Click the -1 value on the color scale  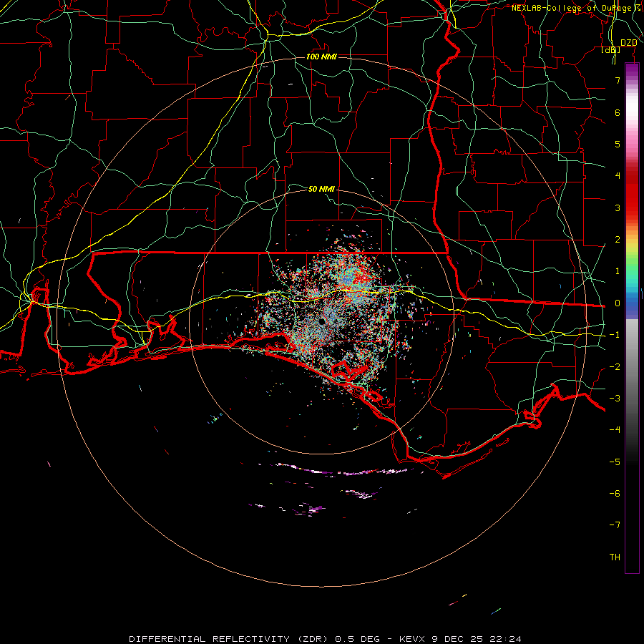click(x=615, y=335)
